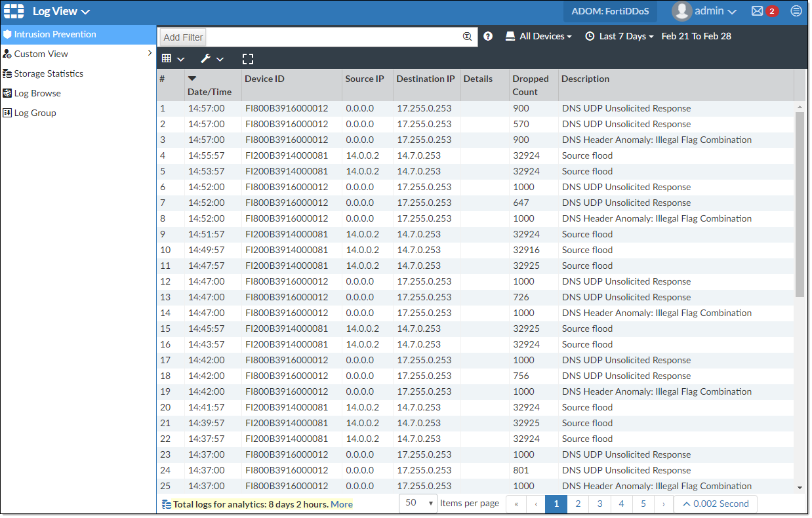This screenshot has height=518, width=812.
Task: Open the admin account menu
Action: click(x=705, y=11)
